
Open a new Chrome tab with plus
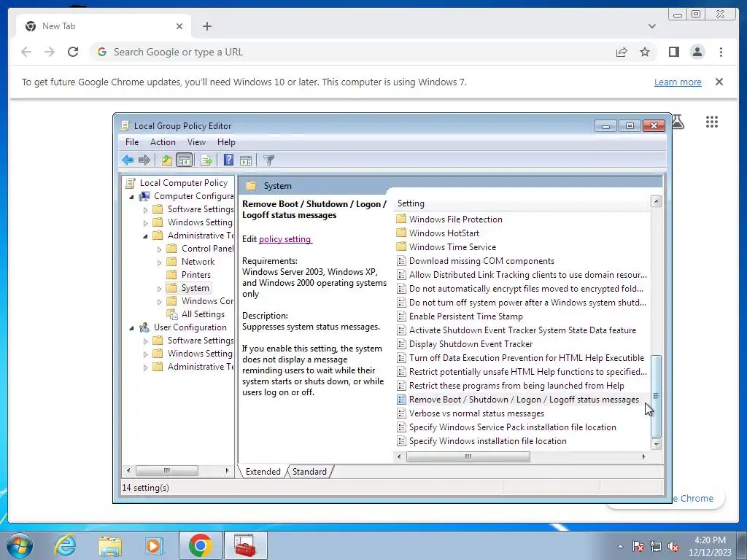pyautogui.click(x=206, y=26)
